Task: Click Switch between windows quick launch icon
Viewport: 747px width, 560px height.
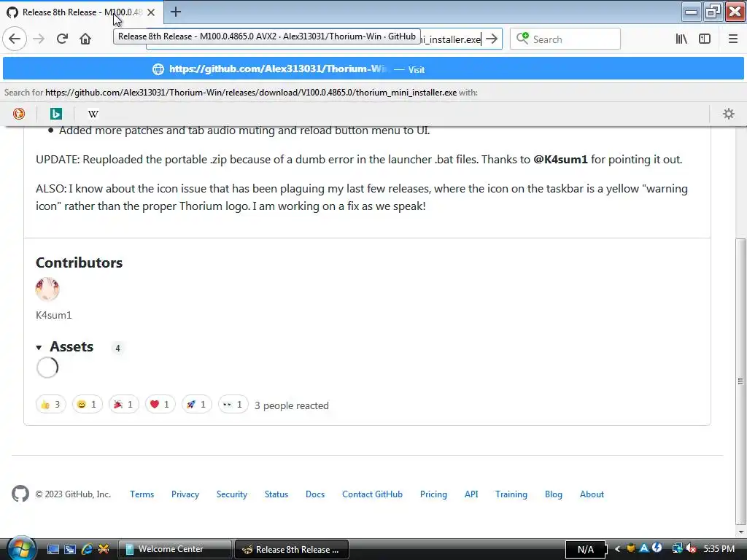Action: [70, 549]
